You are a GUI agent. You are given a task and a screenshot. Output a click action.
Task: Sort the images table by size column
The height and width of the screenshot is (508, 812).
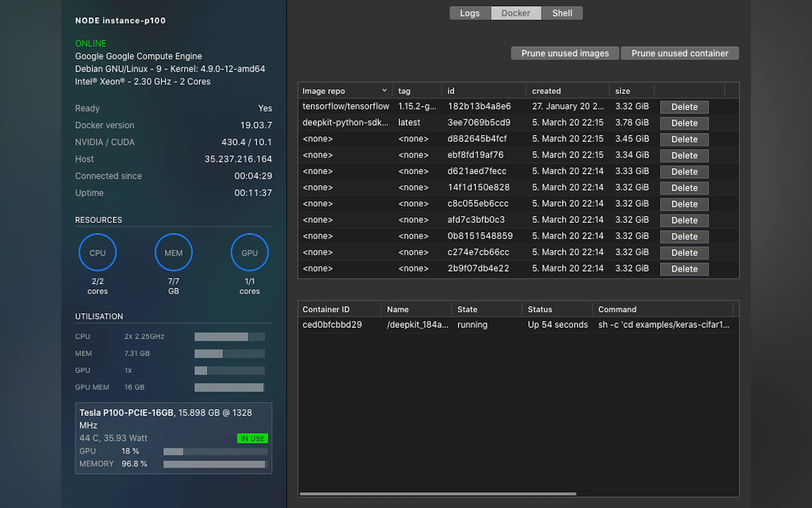coord(622,91)
